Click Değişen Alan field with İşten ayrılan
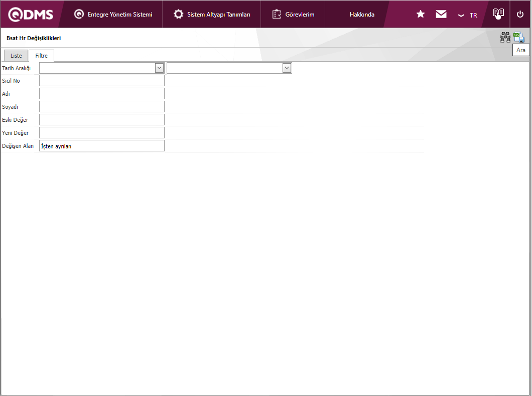 click(x=102, y=146)
